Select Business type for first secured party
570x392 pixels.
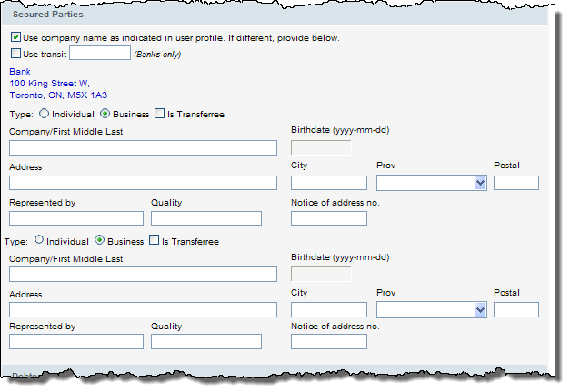coord(105,114)
